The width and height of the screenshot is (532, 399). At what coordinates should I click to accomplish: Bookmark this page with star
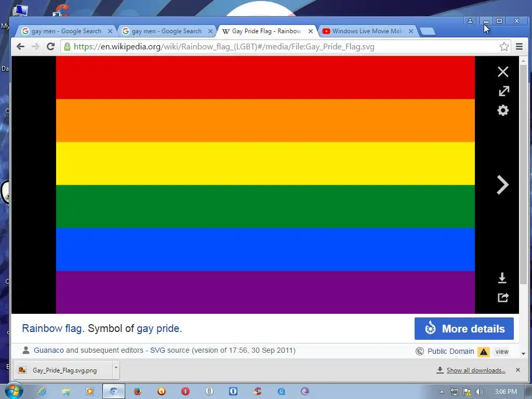pos(504,46)
